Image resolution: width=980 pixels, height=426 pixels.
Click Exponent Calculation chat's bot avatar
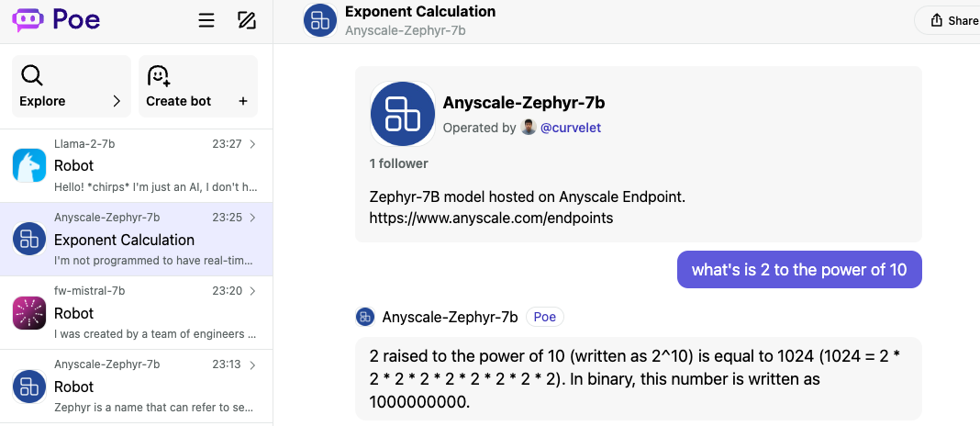click(x=29, y=239)
